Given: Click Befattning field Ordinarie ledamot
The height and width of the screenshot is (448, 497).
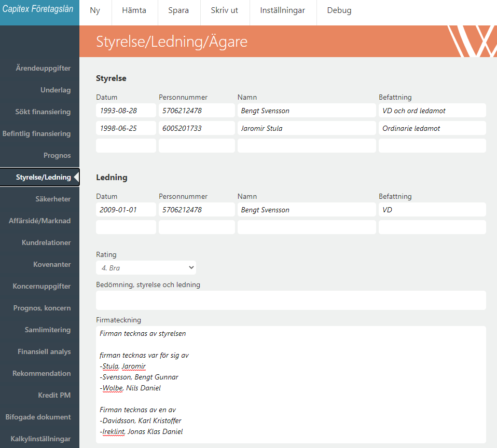Looking at the screenshot, I should coord(432,128).
